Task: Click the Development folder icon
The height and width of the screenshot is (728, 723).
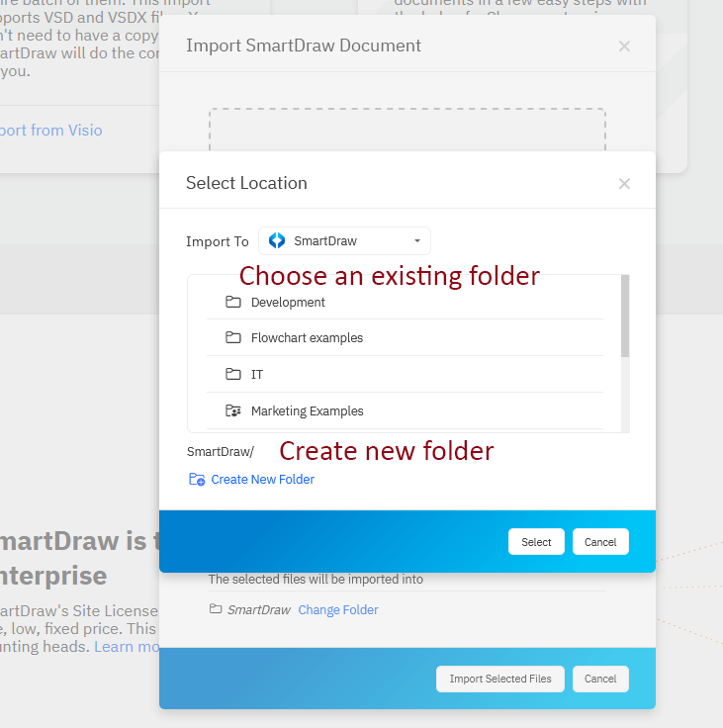Action: click(x=233, y=302)
